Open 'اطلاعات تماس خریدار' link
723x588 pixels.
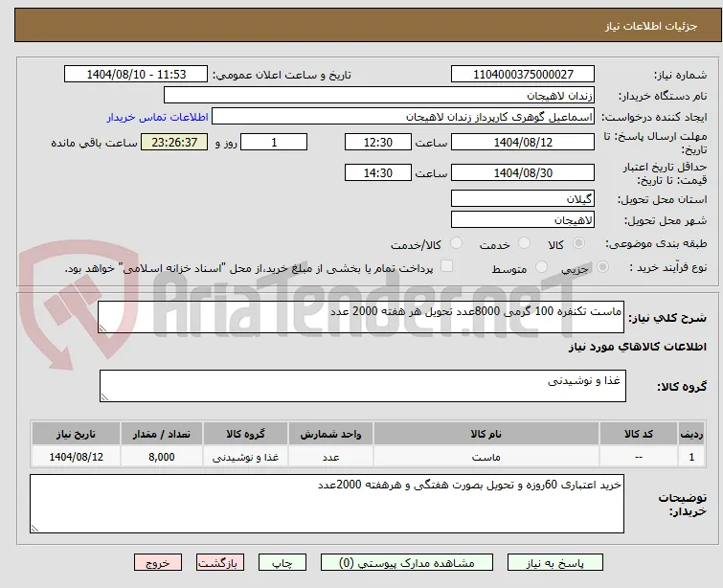158,117
